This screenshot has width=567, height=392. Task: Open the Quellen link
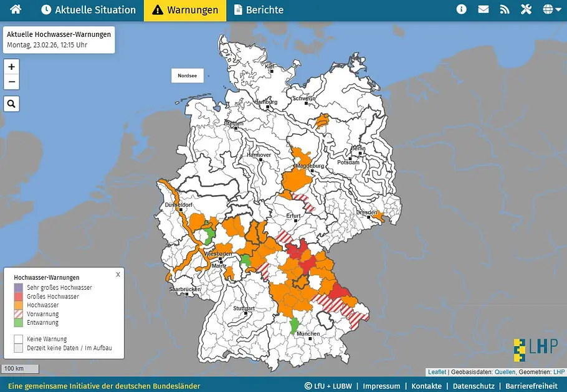(x=505, y=372)
